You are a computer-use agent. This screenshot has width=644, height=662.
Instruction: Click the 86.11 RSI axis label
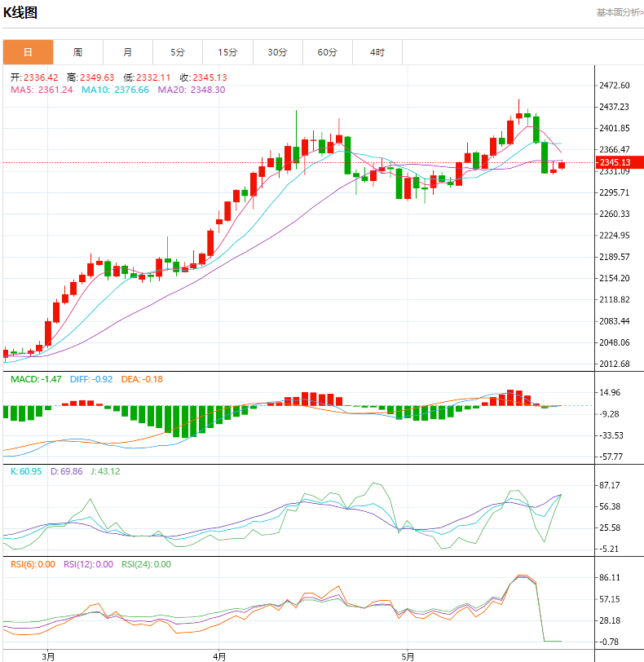[x=610, y=577]
